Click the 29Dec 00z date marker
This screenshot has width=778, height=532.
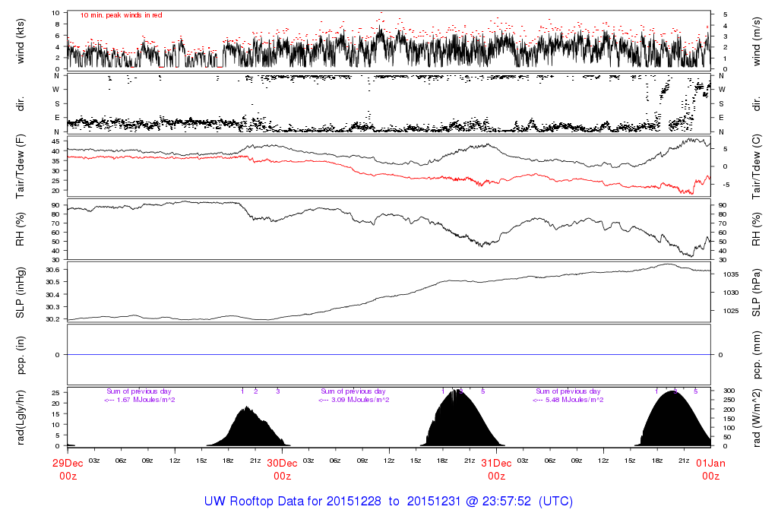click(68, 469)
